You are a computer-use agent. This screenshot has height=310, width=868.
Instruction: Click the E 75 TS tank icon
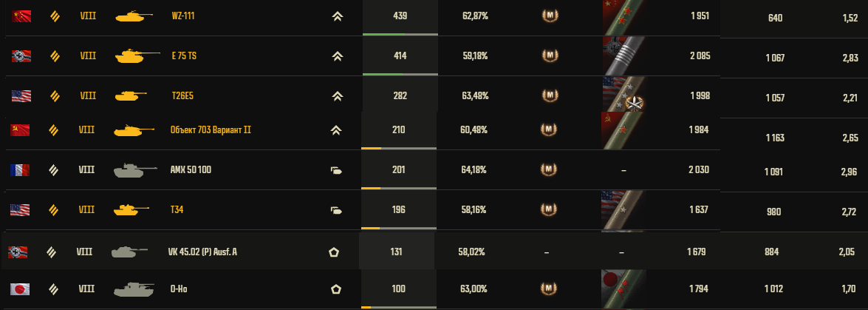pos(137,55)
